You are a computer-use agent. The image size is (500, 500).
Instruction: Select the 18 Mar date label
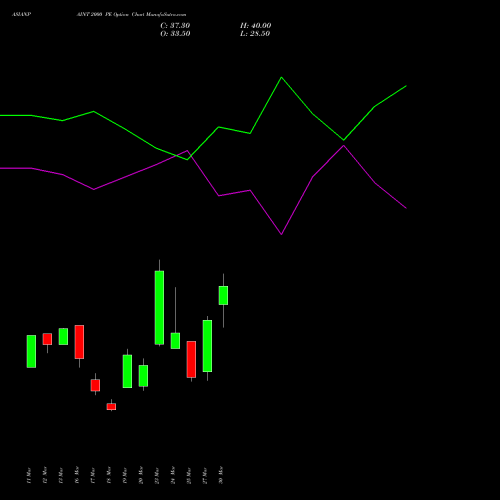click(109, 475)
